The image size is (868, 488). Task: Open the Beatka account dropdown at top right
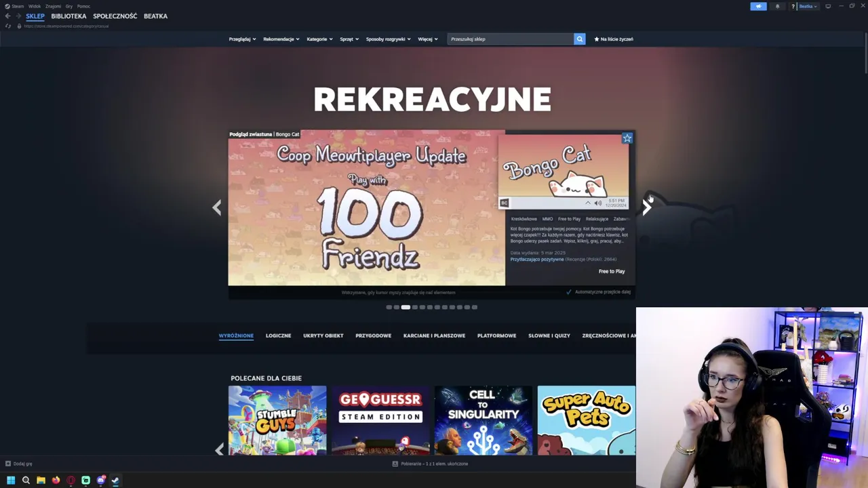[808, 6]
